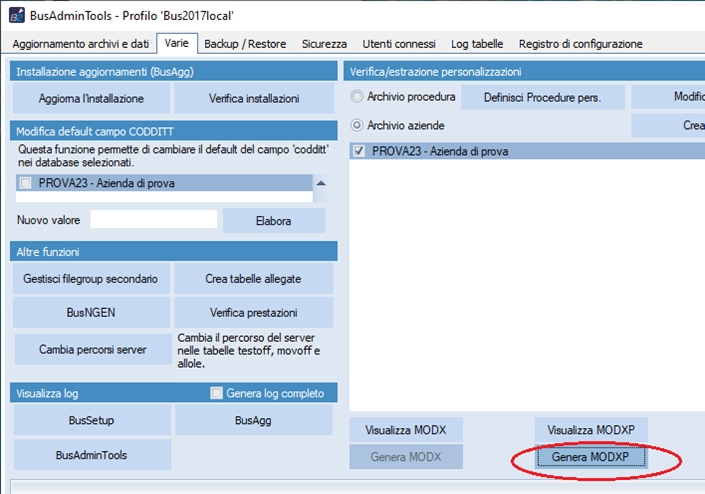Enable Genera log completo checkbox
705x494 pixels.
click(216, 393)
